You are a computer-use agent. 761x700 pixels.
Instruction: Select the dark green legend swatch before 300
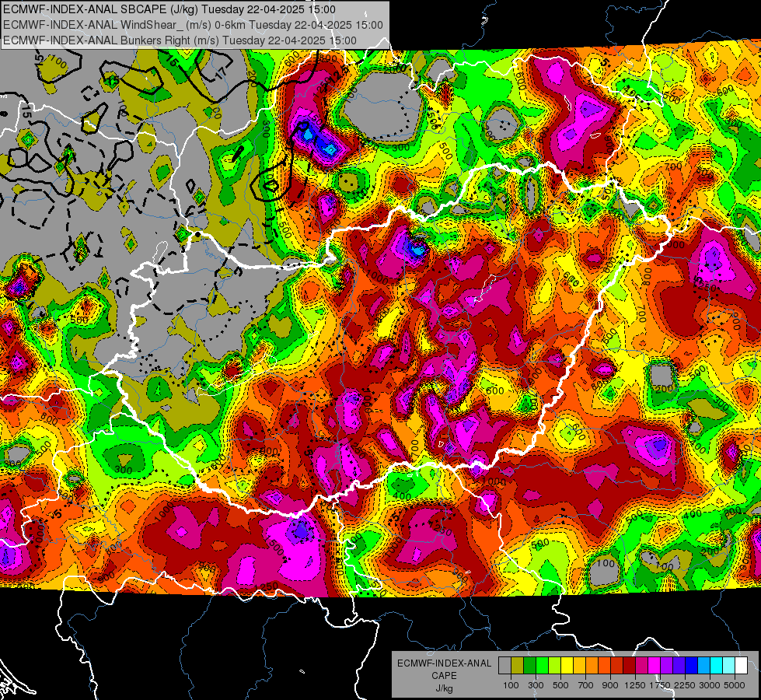529,666
